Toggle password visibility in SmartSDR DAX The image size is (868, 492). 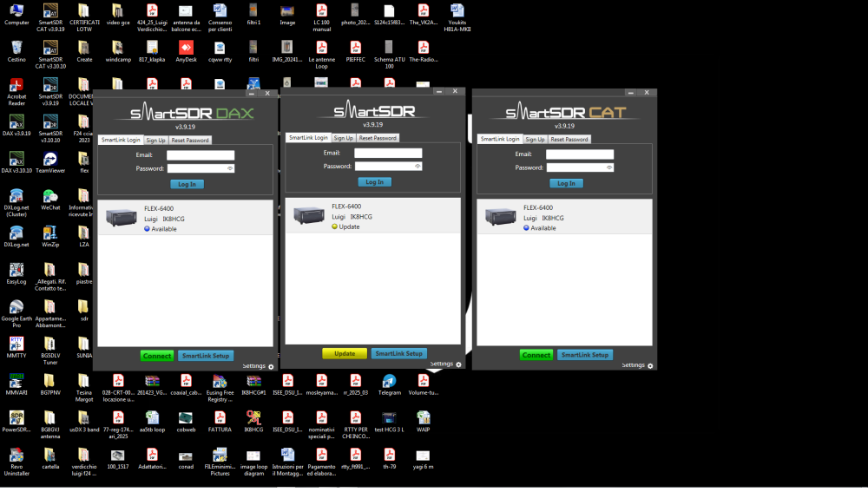(x=230, y=168)
